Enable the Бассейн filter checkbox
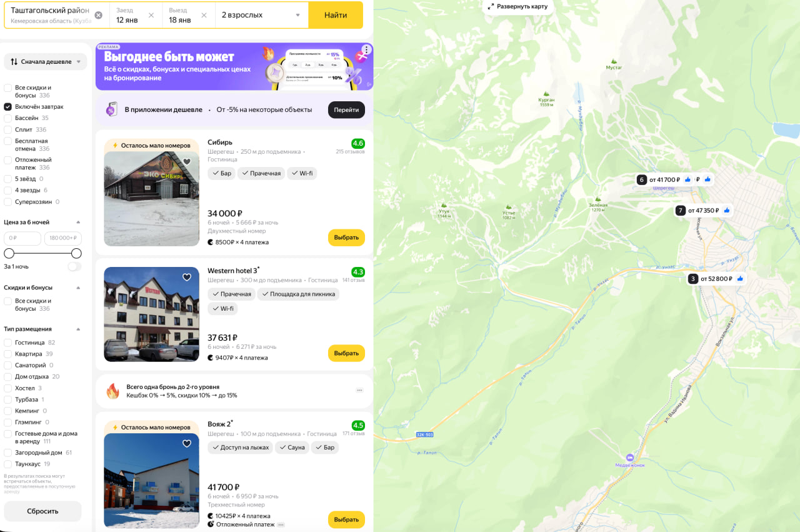The height and width of the screenshot is (532, 800). (8, 118)
